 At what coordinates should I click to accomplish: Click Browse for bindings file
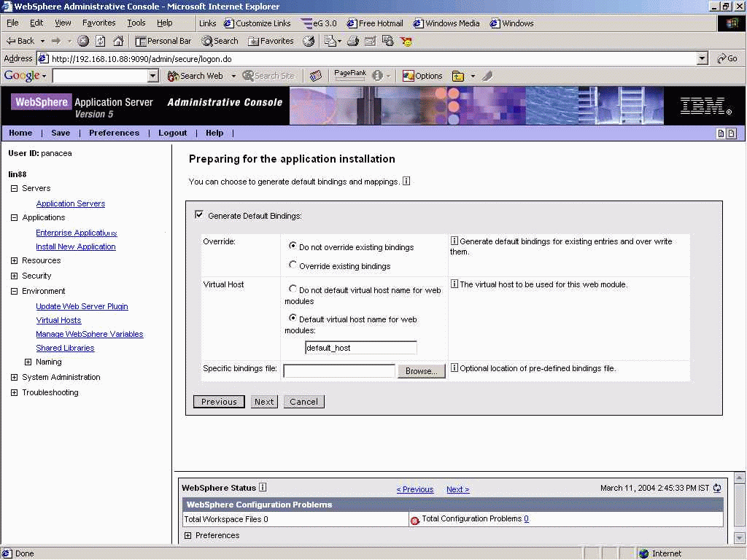pos(421,371)
